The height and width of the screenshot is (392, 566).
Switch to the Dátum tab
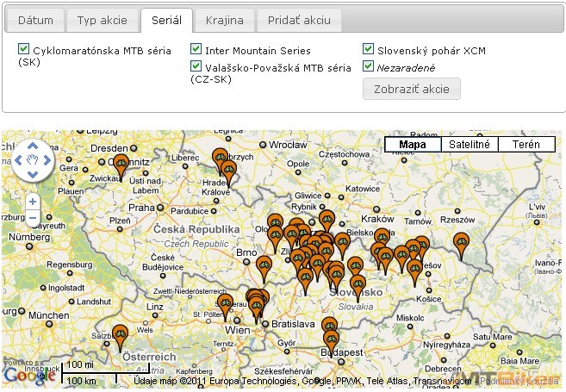point(34,20)
